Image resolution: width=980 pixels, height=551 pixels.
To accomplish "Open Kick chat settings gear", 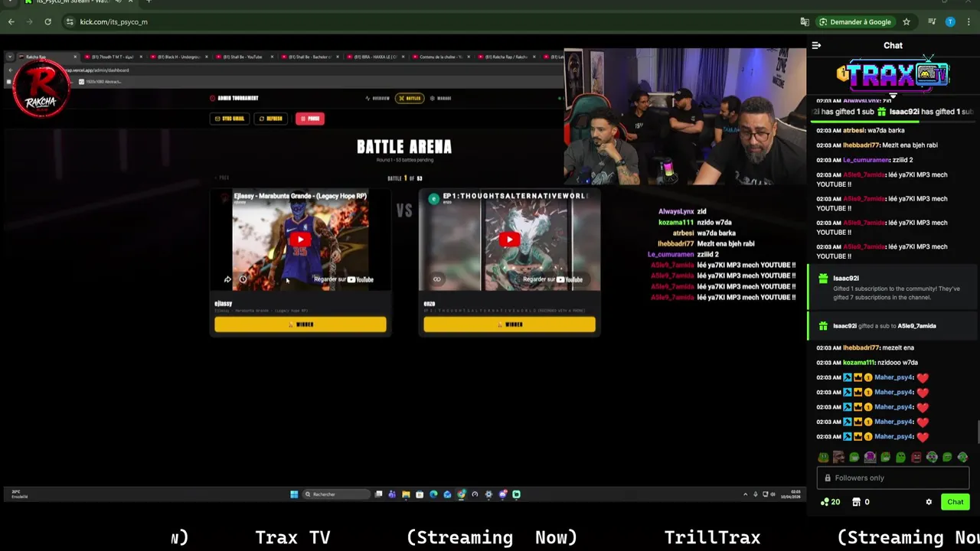I will (929, 502).
